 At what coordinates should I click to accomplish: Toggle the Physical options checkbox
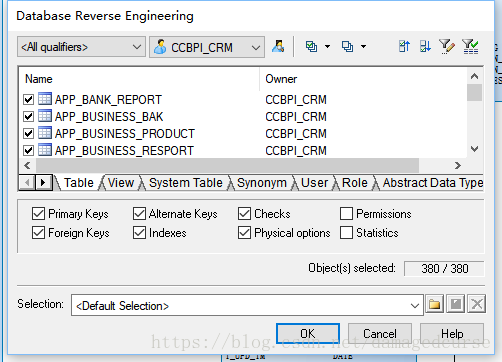pos(244,233)
